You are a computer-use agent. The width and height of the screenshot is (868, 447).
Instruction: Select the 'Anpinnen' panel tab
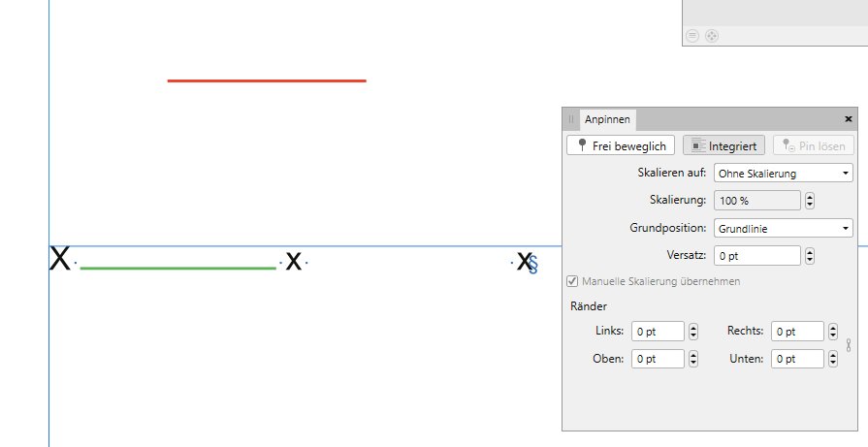pos(606,119)
